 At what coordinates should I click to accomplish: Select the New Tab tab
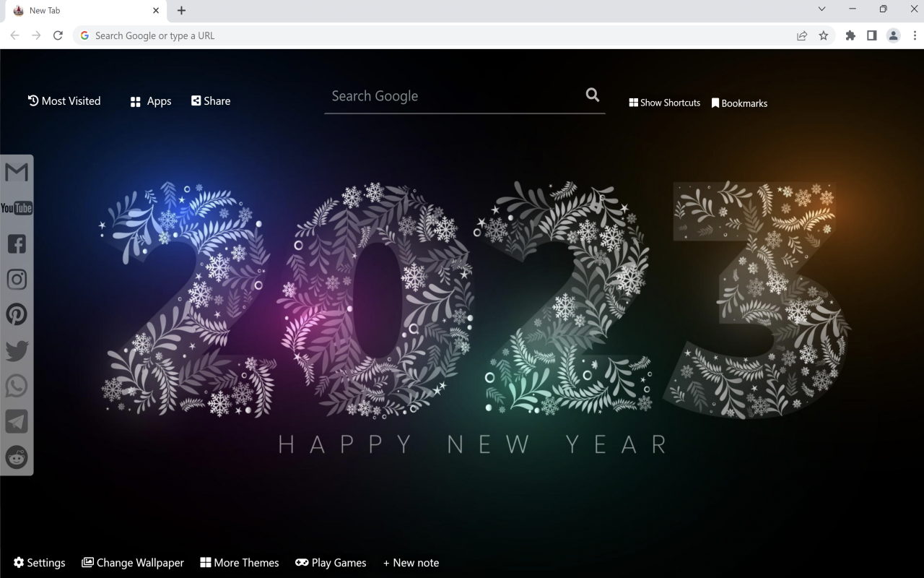[x=87, y=11]
